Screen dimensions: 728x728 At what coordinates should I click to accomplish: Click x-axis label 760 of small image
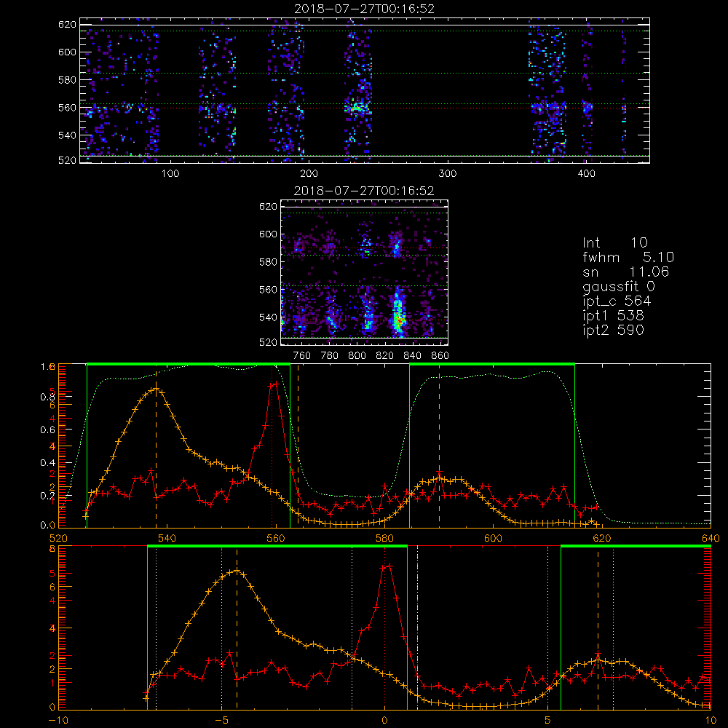302,356
